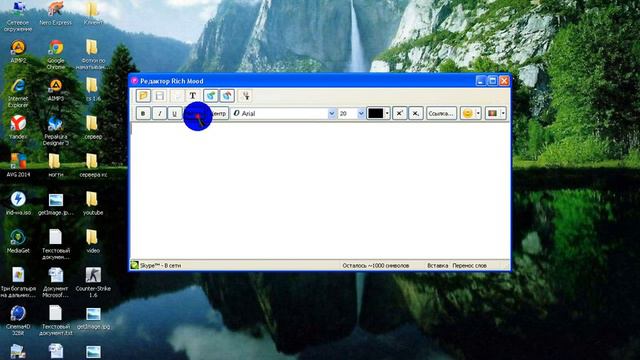Select the cs 1.6 folder on desktop
640x360 pixels.
[93, 89]
